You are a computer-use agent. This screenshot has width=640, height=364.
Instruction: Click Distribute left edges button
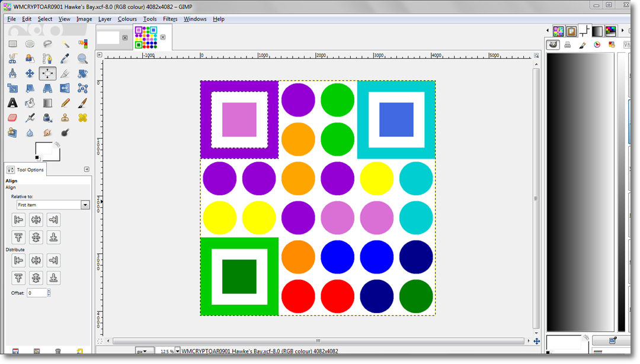coord(18,260)
